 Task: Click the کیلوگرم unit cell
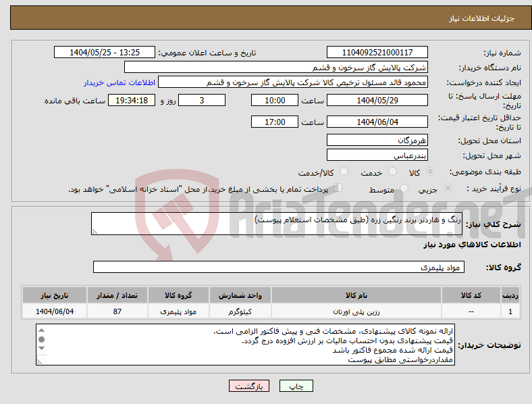(240, 311)
